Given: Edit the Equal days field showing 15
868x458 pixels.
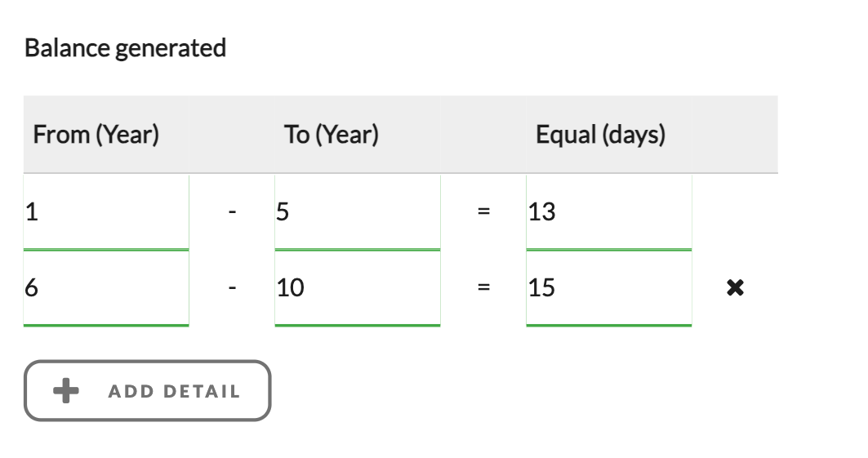Looking at the screenshot, I should click(608, 287).
